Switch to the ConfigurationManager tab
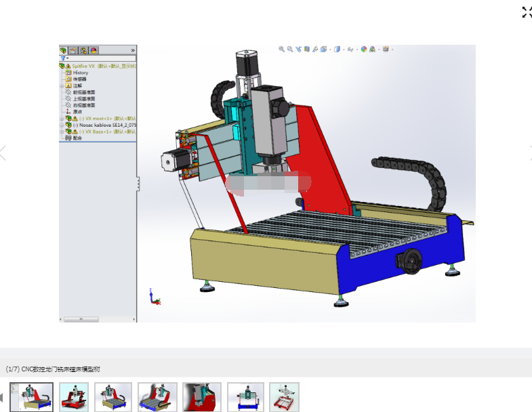 coord(83,51)
